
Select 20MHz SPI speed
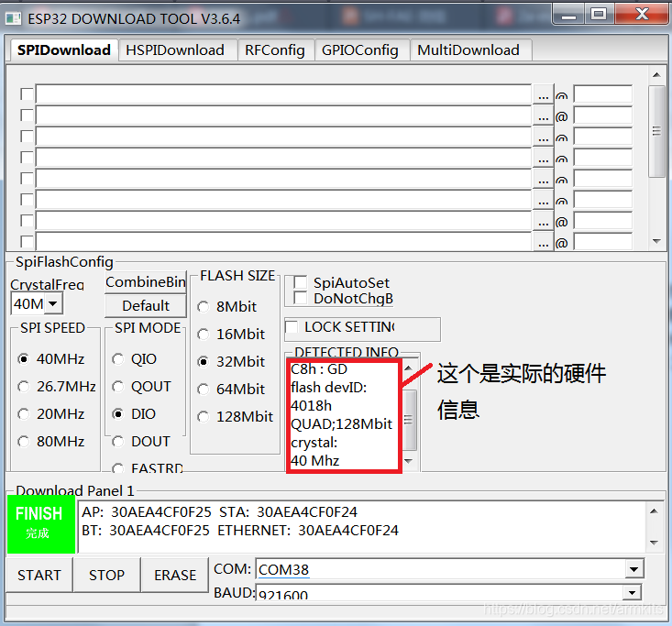pos(51,414)
